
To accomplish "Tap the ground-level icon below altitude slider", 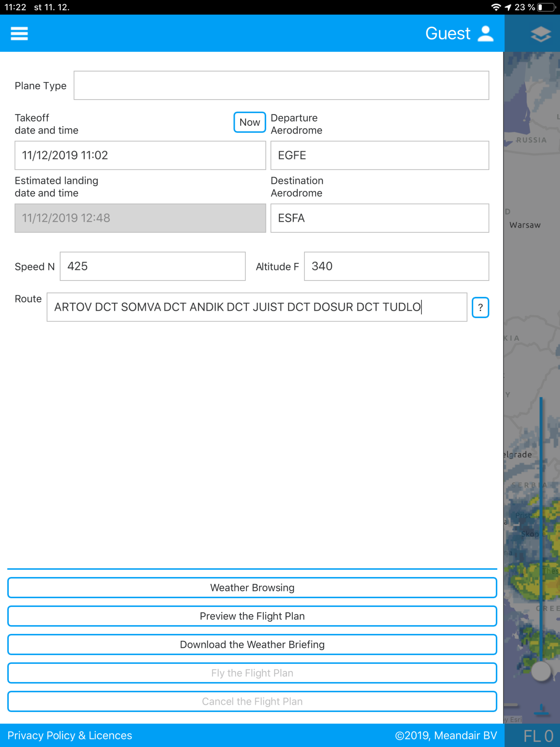I will (x=542, y=710).
